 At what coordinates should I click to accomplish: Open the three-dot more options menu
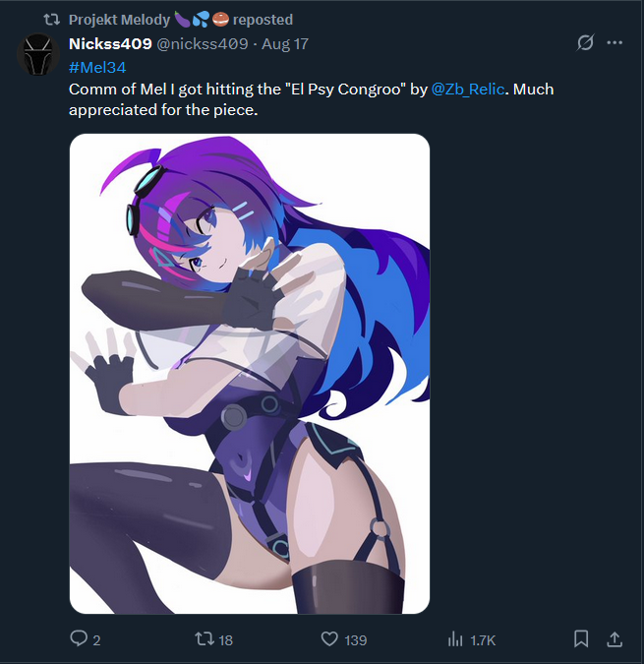(x=615, y=42)
